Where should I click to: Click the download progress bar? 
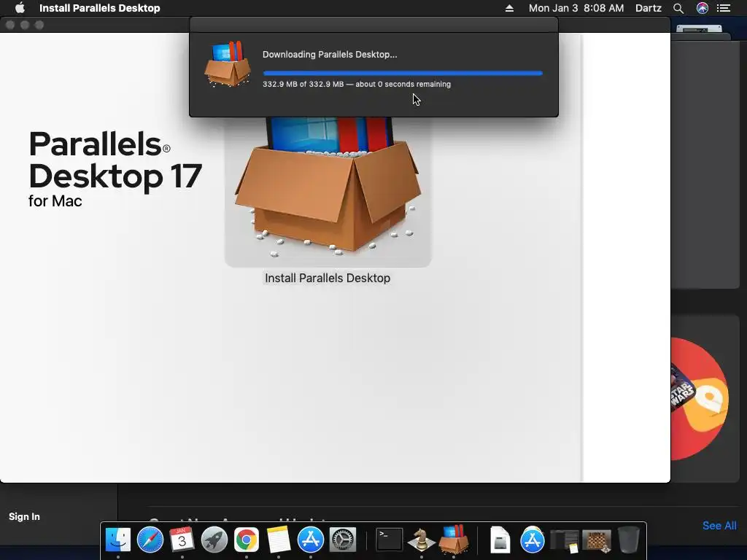[403, 74]
